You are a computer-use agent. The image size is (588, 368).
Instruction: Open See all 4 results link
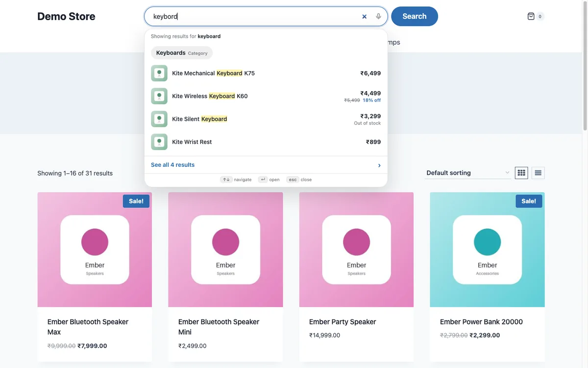[x=172, y=165]
